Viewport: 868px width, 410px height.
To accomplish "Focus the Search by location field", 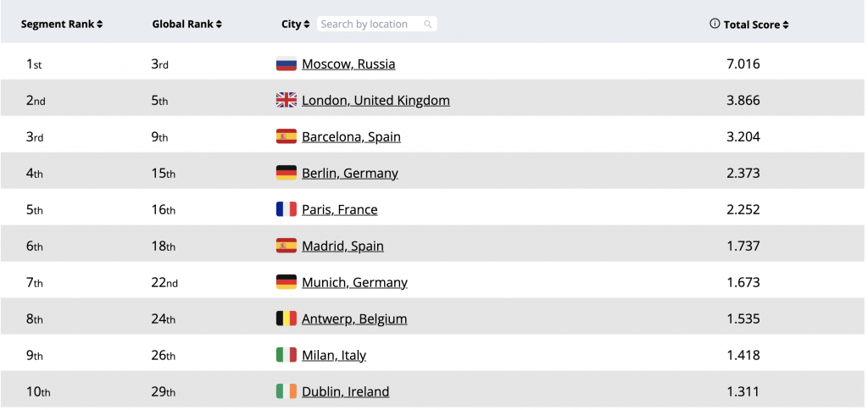I will pos(370,25).
